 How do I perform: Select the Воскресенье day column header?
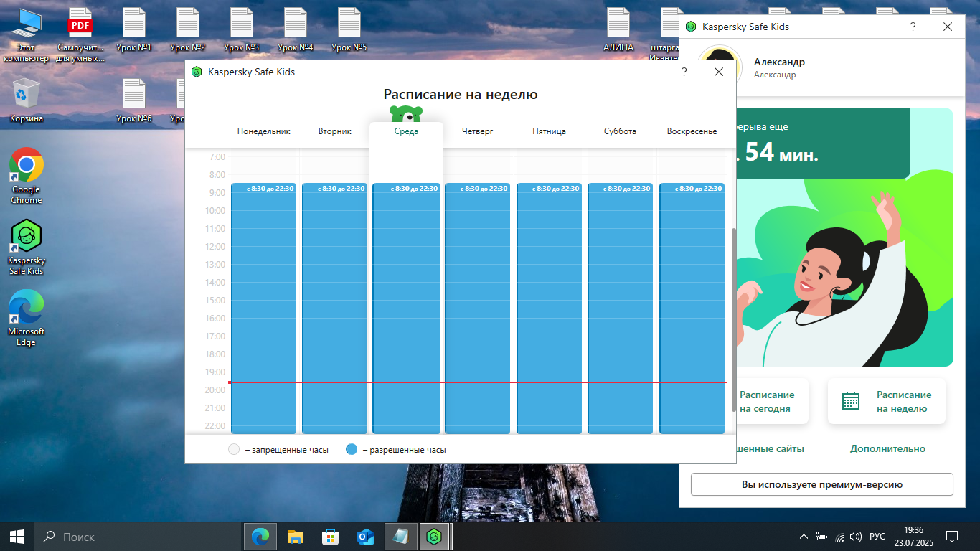click(x=692, y=131)
